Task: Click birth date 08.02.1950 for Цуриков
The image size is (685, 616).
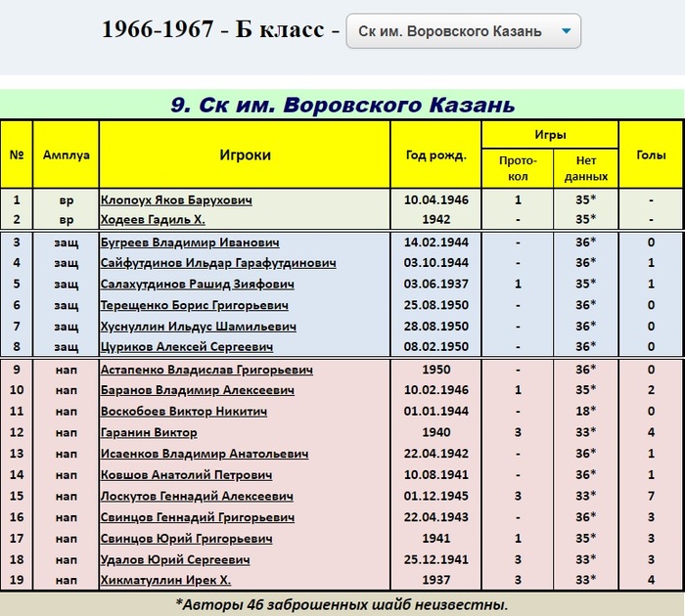Action: pyautogui.click(x=436, y=347)
